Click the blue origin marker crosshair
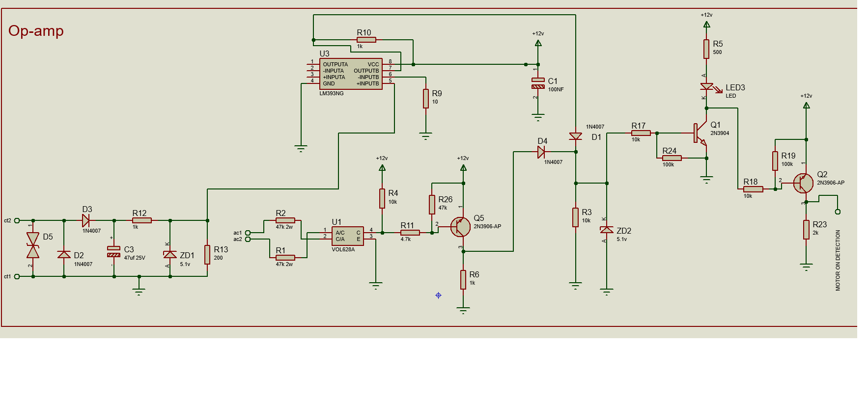 438,295
